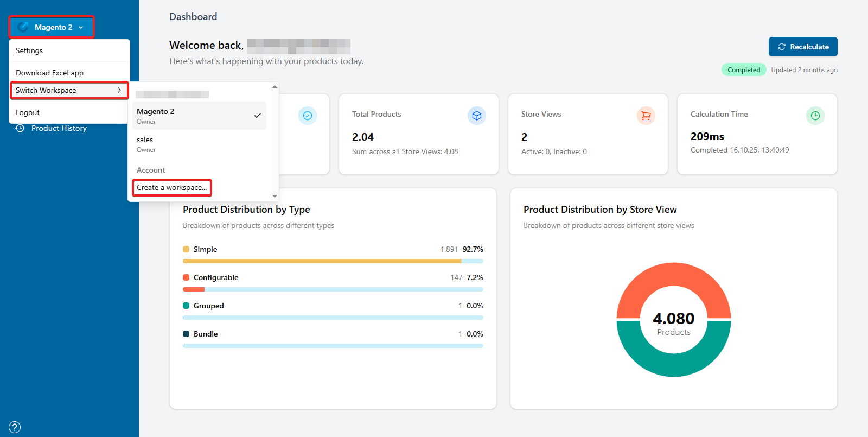The image size is (868, 437).
Task: Click the refresh icon in Recalculate button
Action: coord(782,47)
